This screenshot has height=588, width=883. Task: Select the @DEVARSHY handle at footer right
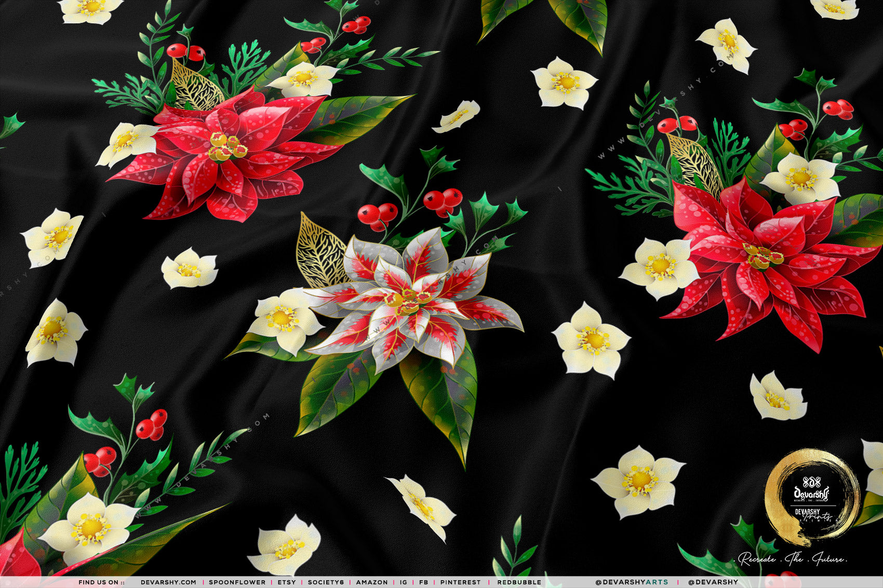tap(713, 582)
